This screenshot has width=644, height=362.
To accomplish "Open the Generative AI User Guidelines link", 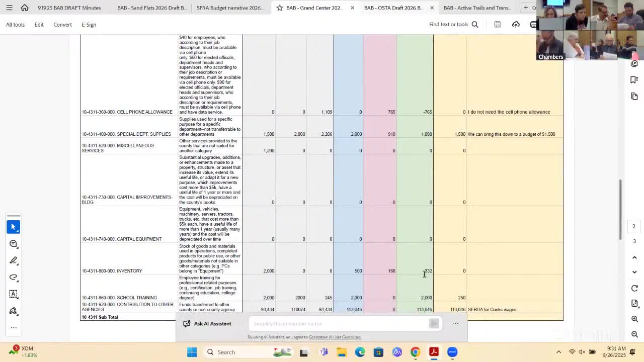I will 335,337.
